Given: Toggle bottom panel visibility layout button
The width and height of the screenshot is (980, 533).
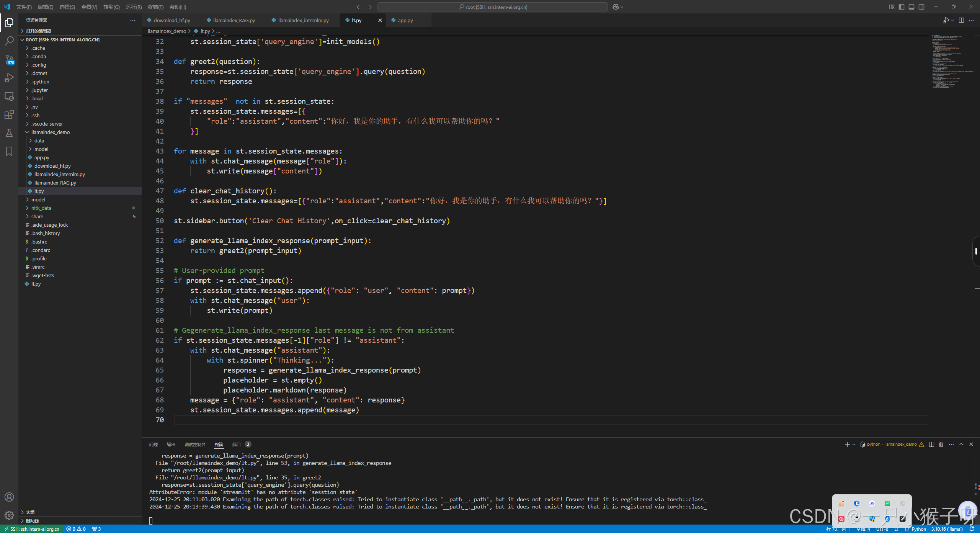Looking at the screenshot, I should pos(911,7).
